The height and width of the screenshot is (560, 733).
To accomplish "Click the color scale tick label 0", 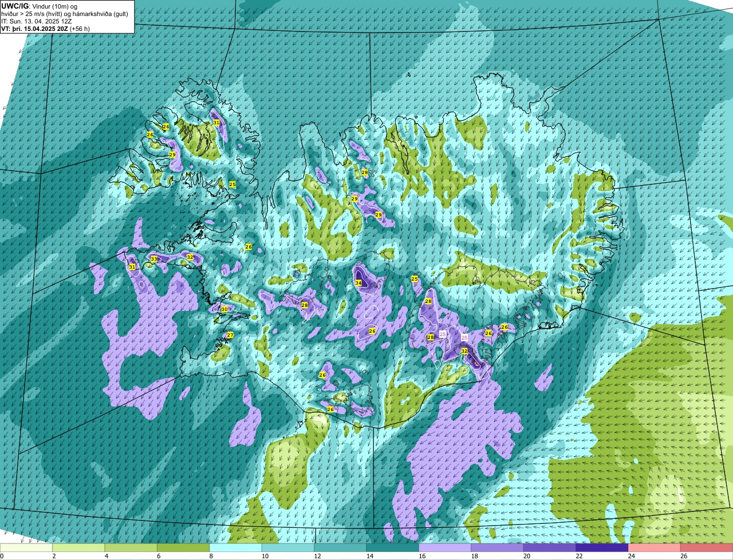I will 2,555.
